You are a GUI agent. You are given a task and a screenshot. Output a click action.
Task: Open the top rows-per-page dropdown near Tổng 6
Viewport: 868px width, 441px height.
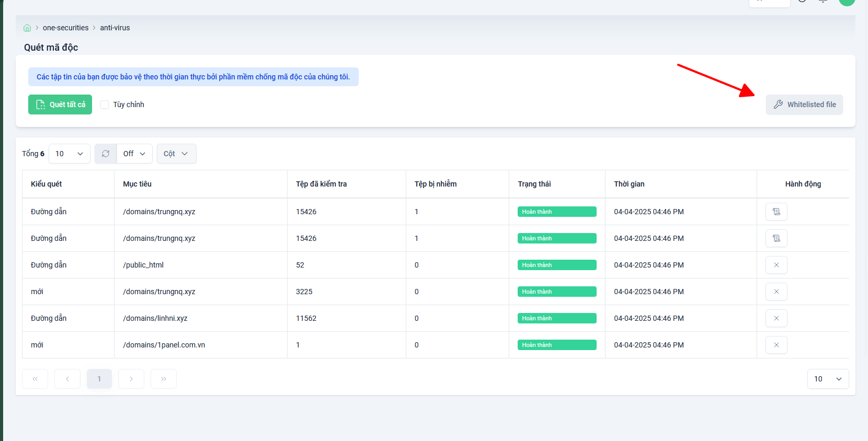70,154
